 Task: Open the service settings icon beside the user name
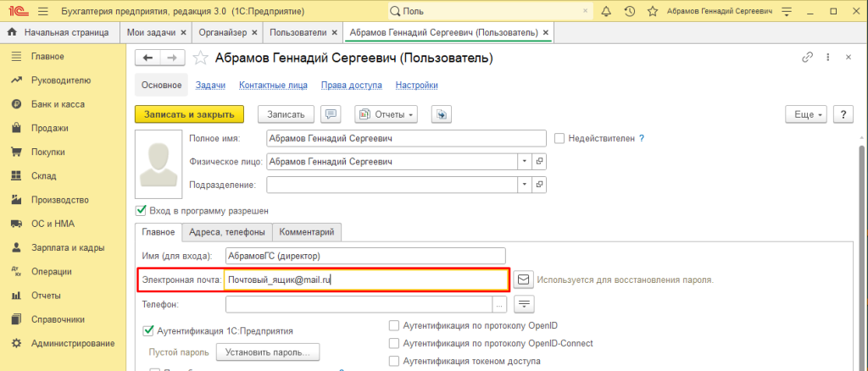[787, 11]
